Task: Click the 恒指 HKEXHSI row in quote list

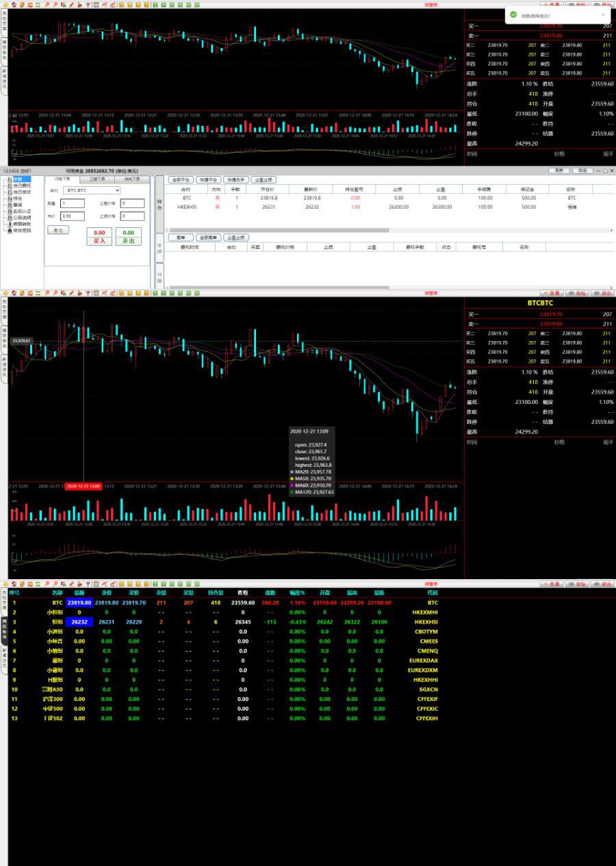Action: (58, 621)
